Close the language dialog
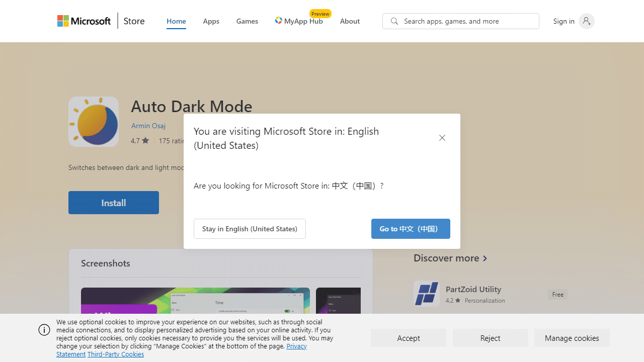This screenshot has width=644, height=362. (x=442, y=138)
